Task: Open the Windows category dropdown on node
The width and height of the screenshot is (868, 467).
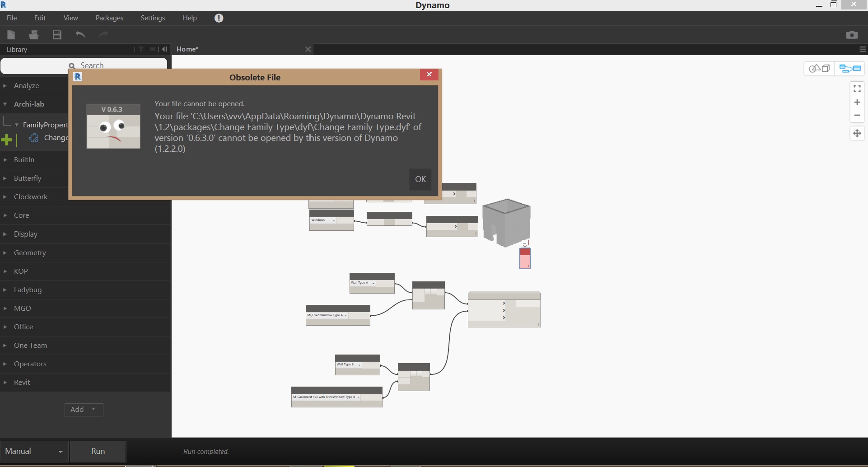Action: (x=323, y=220)
